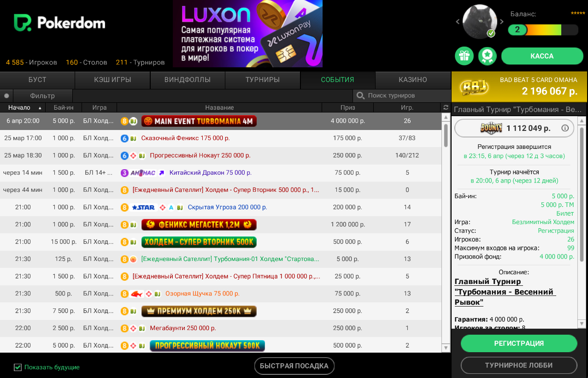
Task: Switch to next avatar with right arrow
Action: pos(502,22)
